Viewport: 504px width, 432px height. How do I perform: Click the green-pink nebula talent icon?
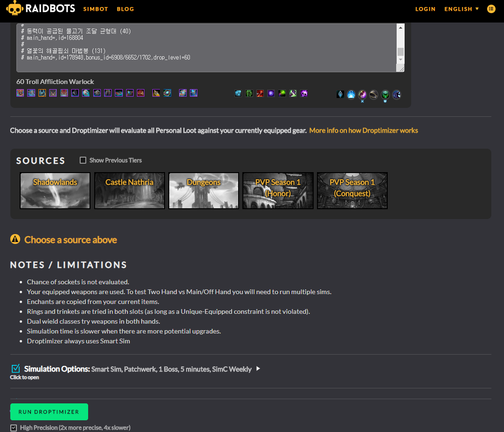pyautogui.click(x=282, y=94)
